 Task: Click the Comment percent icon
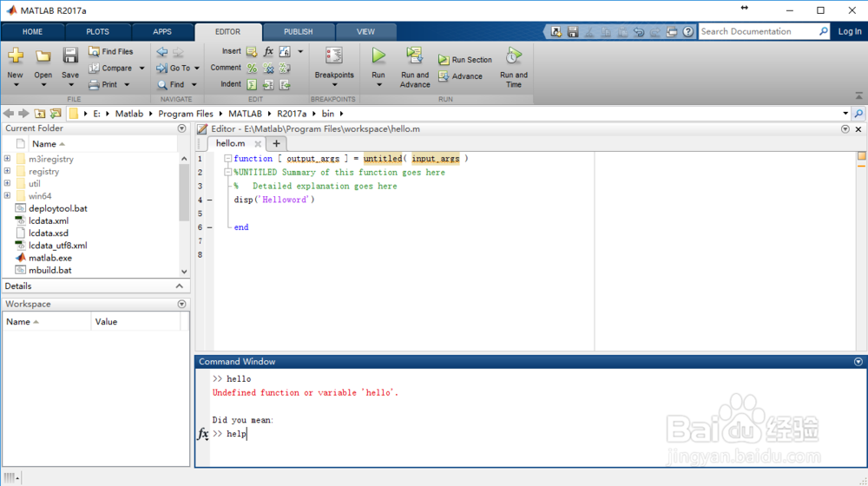[252, 68]
